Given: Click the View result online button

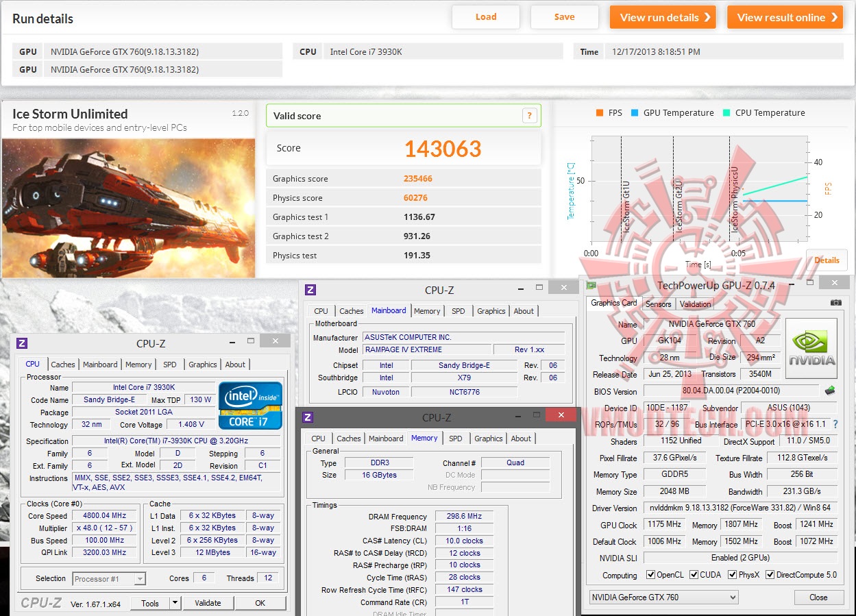Looking at the screenshot, I should (x=785, y=17).
